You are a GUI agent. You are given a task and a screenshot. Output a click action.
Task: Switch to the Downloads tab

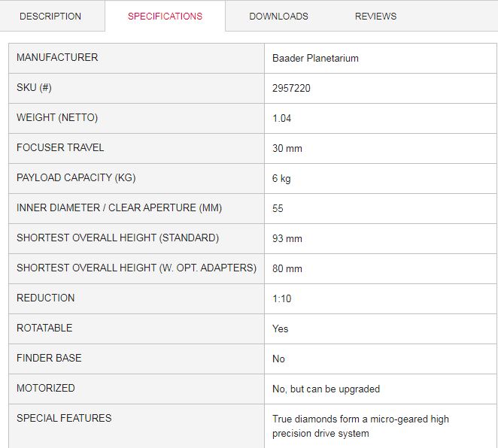tap(278, 17)
